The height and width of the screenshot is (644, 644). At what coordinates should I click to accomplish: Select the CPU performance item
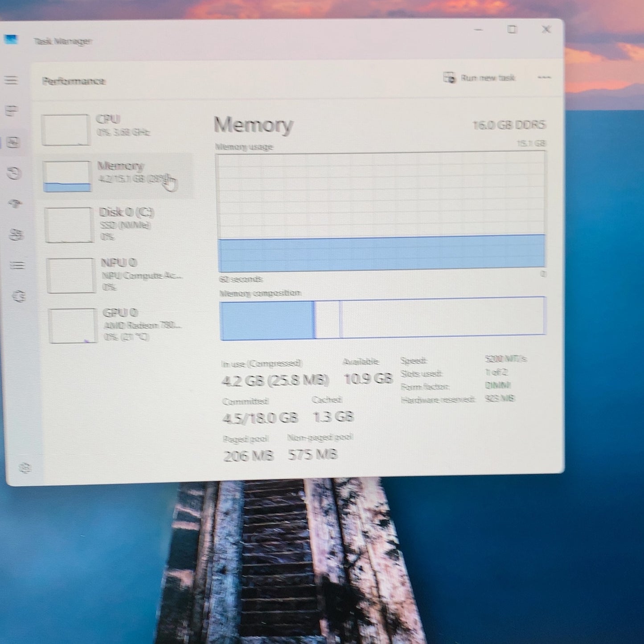click(117, 129)
